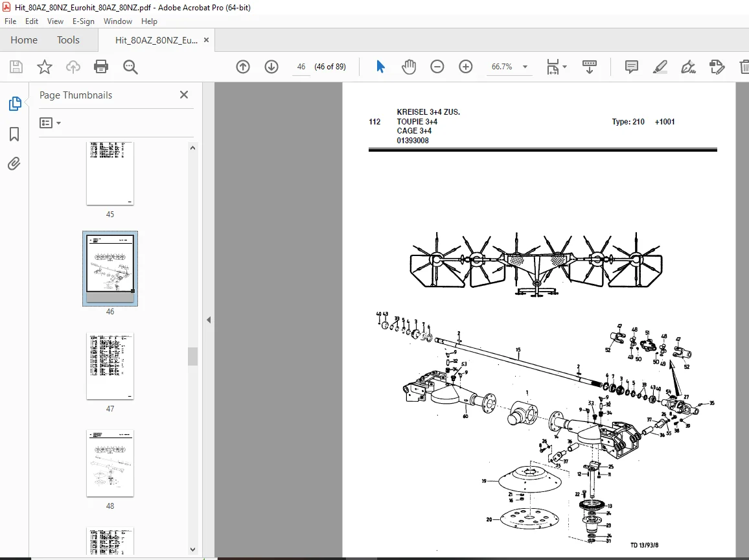This screenshot has width=749, height=560.
Task: Activate the Hand pan tool
Action: 409,67
